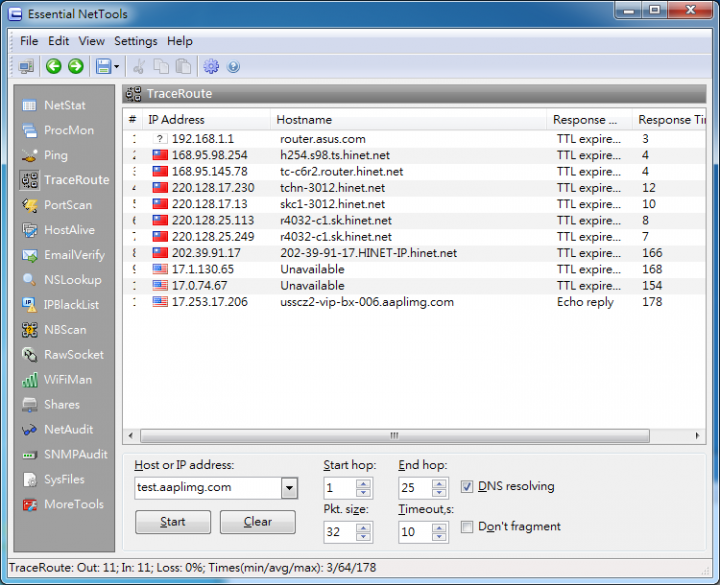Screen dimensions: 720x585
Task: Click the Save floppy disk icon
Action: [x=104, y=67]
